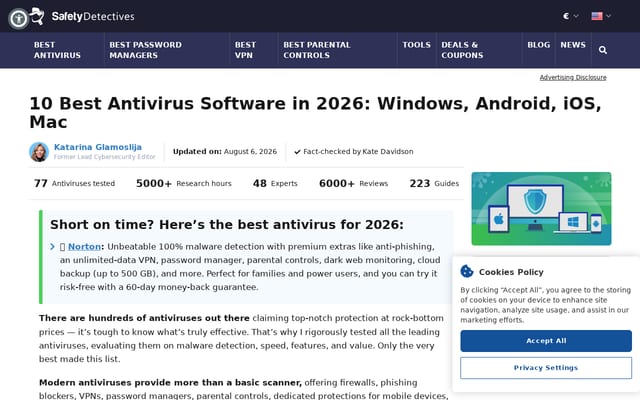
Task: Click the search magnifier icon
Action: [602, 50]
